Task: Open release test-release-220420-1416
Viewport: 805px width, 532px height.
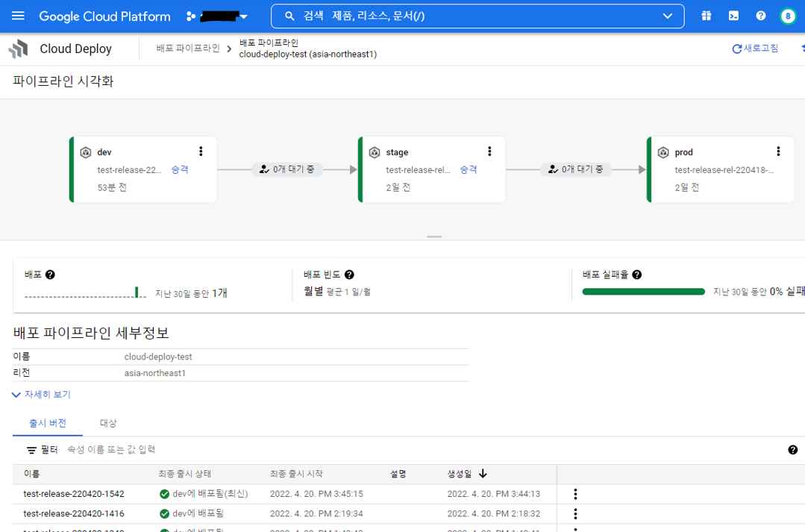Action: tap(74, 513)
